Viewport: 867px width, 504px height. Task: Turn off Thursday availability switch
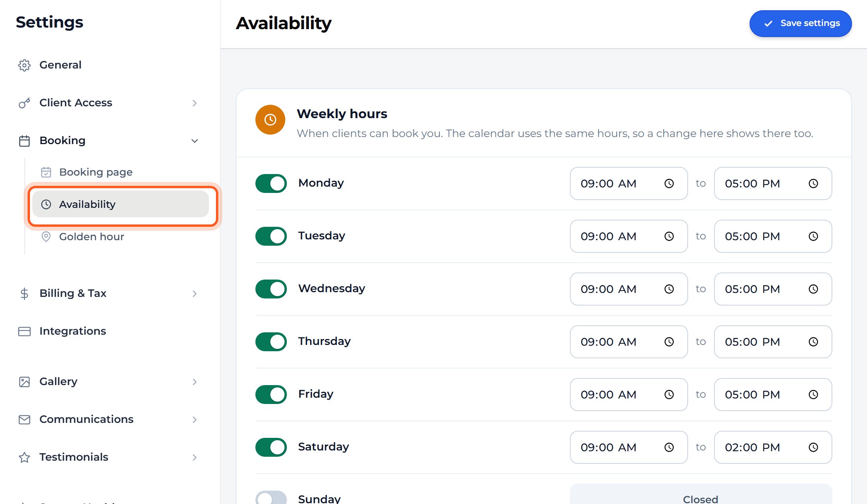pos(271,342)
